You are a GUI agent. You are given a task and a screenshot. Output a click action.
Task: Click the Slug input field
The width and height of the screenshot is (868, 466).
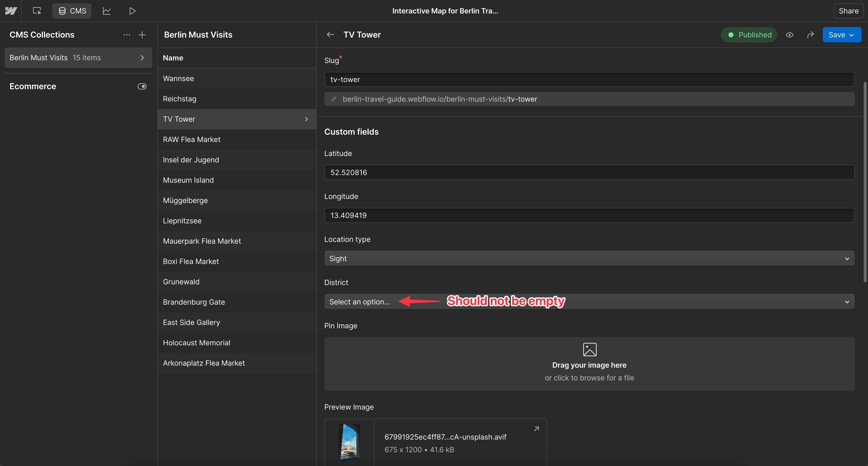589,80
